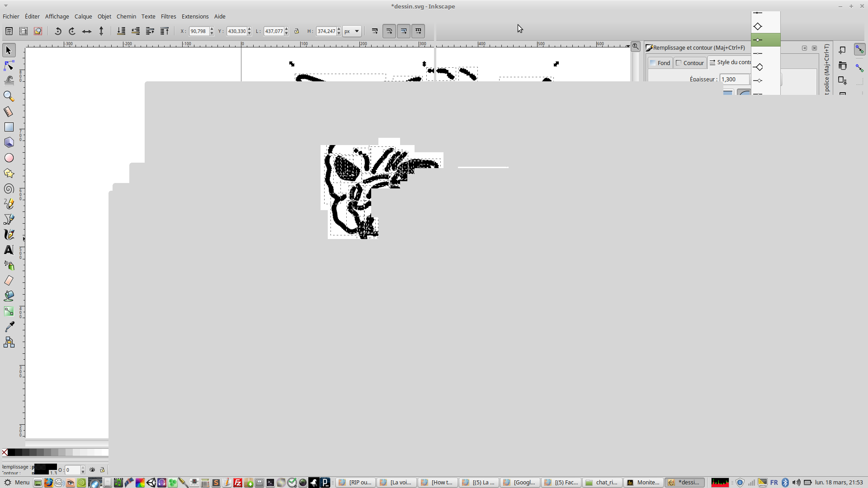Select the rectangle drawing tool
868x488 pixels.
pyautogui.click(x=9, y=127)
